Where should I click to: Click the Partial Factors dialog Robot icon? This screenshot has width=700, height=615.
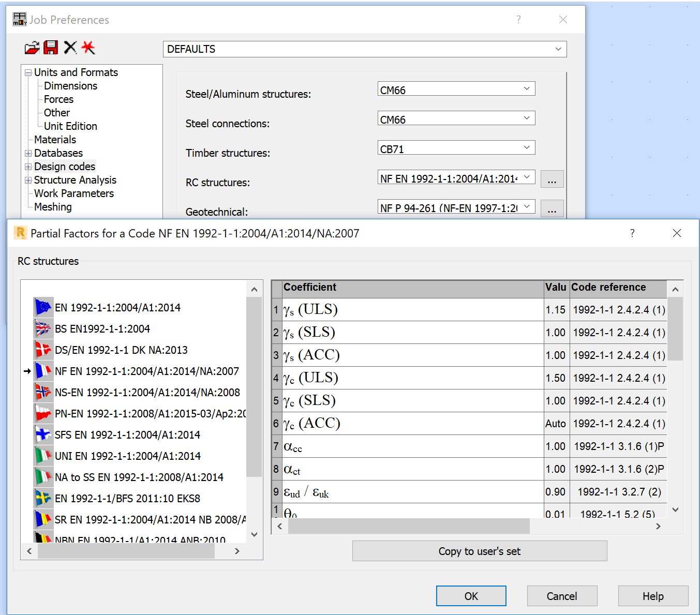click(21, 233)
